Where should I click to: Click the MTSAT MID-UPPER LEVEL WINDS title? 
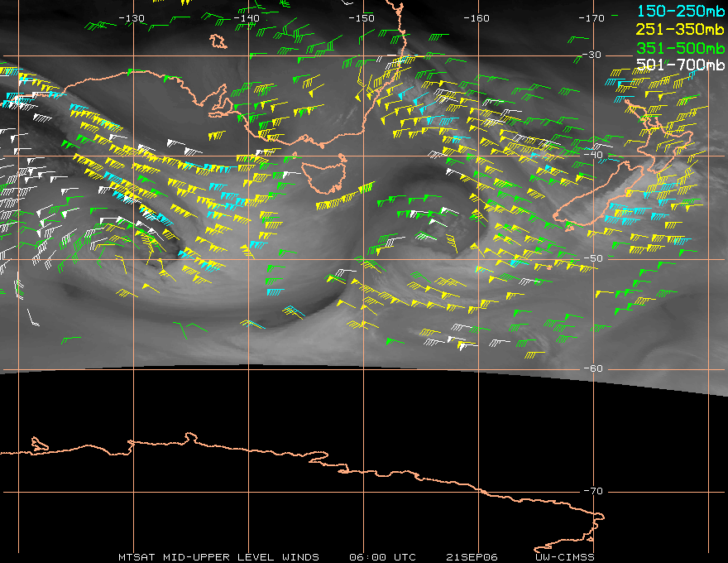(x=218, y=557)
